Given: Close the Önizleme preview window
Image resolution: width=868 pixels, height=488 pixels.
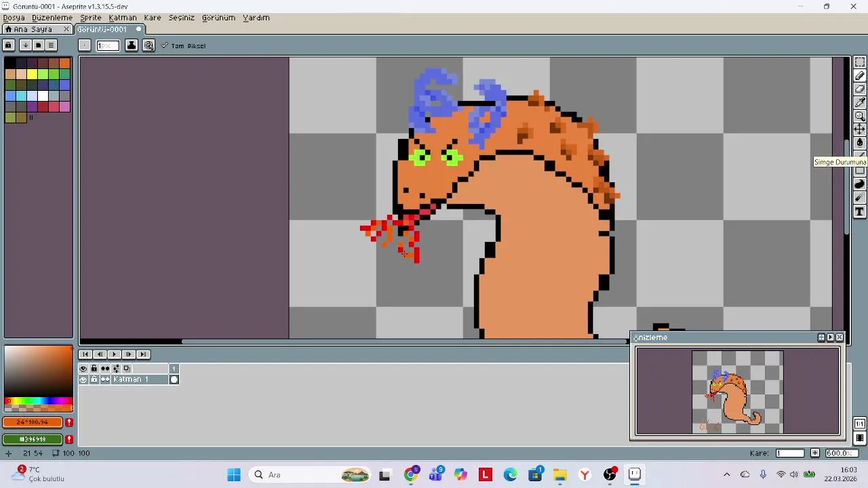Looking at the screenshot, I should (840, 338).
